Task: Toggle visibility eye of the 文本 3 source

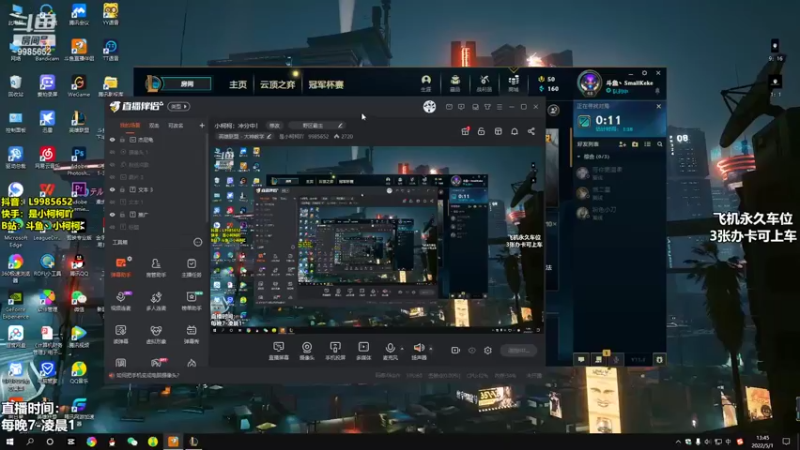Action: [112, 189]
